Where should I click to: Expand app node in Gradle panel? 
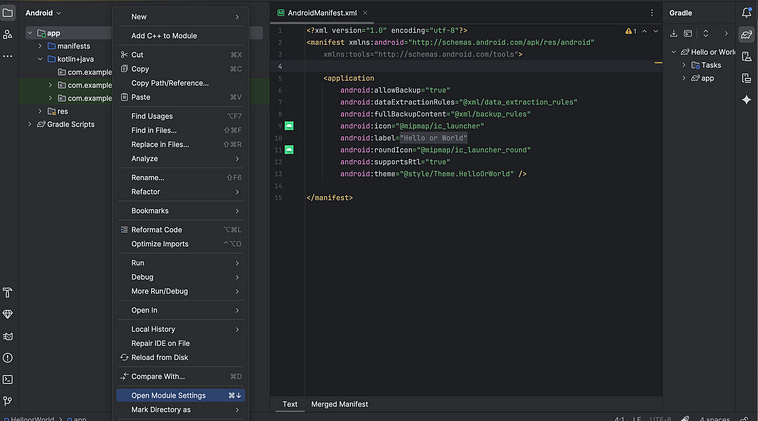tap(684, 78)
